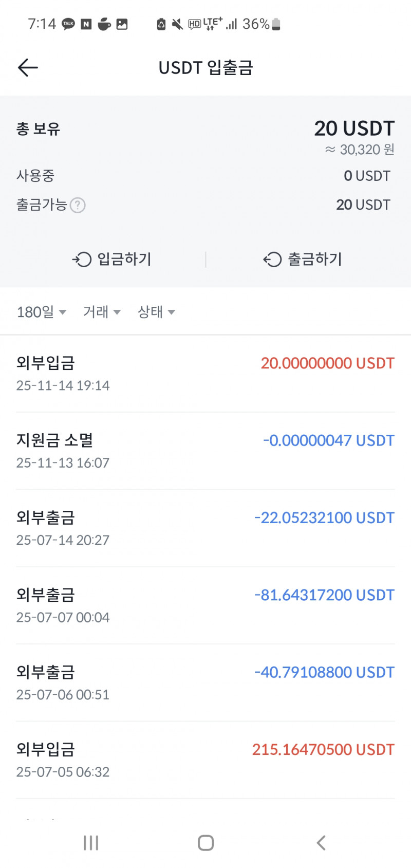The image size is (411, 868).
Task: Open the 지원금 소멸 transaction entry
Action: [206, 451]
